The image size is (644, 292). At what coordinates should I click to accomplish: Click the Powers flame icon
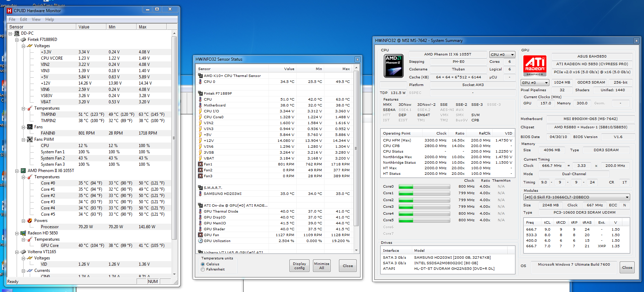click(30, 221)
